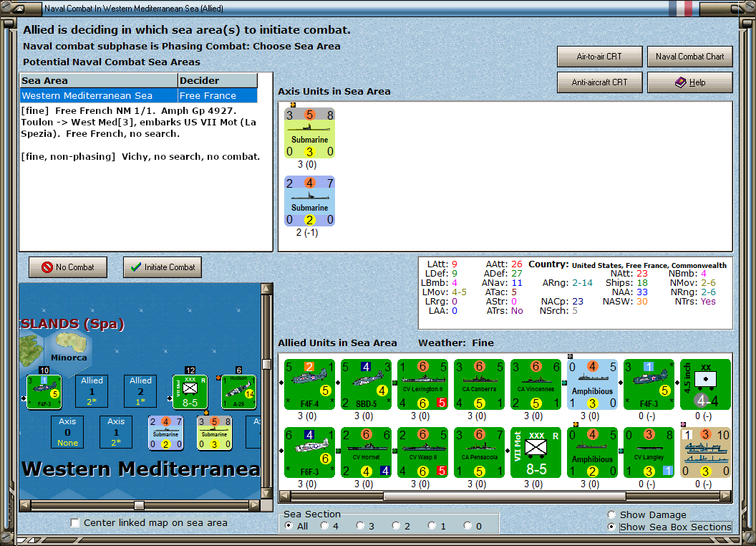756x546 pixels.
Task: Click the Axis 0 sea box section on the map
Action: click(x=67, y=432)
